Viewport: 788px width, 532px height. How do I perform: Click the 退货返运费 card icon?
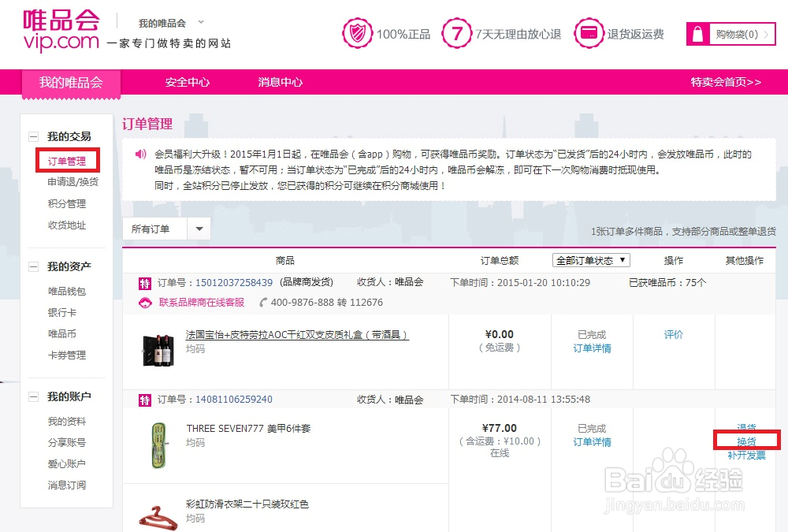pyautogui.click(x=589, y=33)
